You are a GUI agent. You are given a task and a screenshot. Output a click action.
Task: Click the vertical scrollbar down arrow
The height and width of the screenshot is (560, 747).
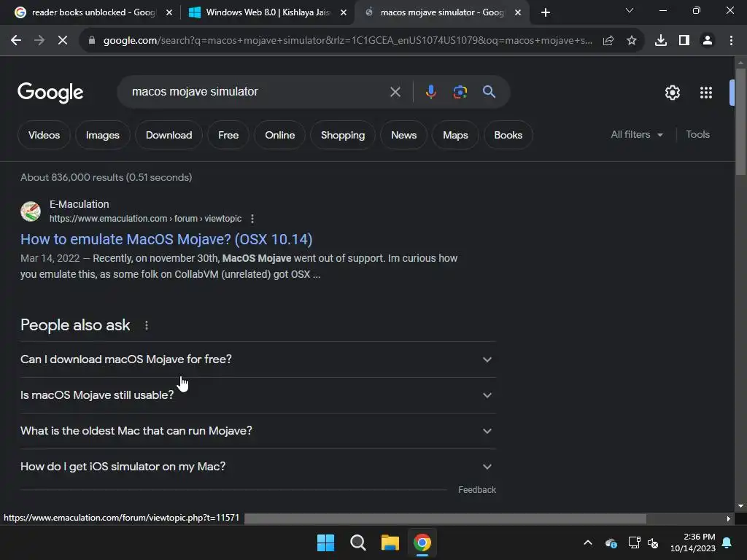740,506
